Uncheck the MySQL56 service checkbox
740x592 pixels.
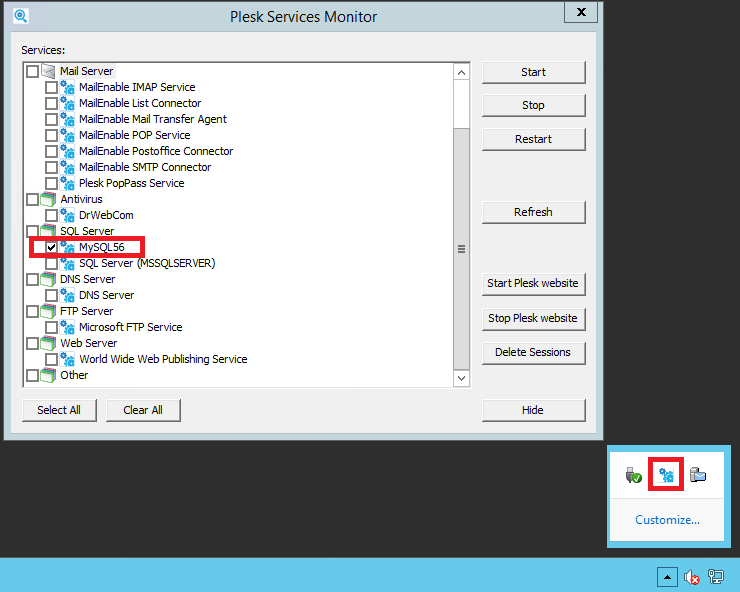click(x=52, y=247)
